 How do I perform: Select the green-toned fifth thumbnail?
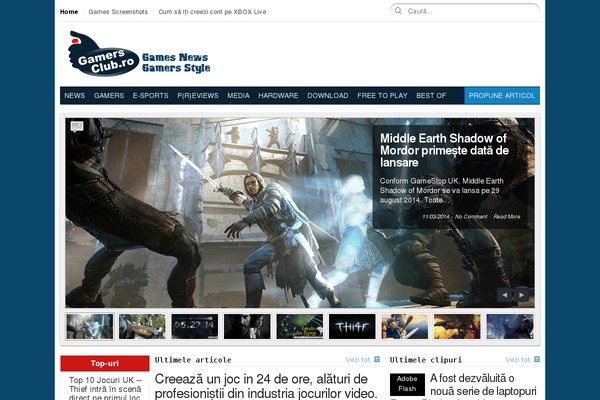(x=300, y=327)
